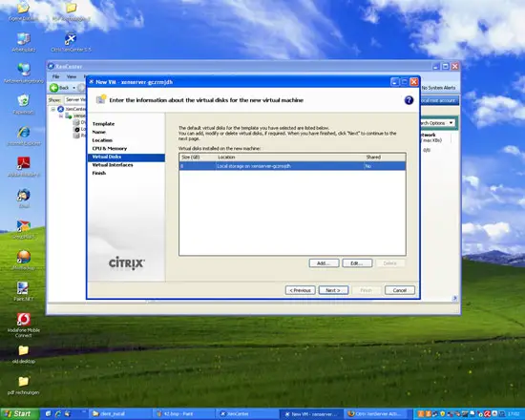The image size is (525, 420).
Task: Collapse the XenCenter tree root node
Action: pyautogui.click(x=52, y=109)
